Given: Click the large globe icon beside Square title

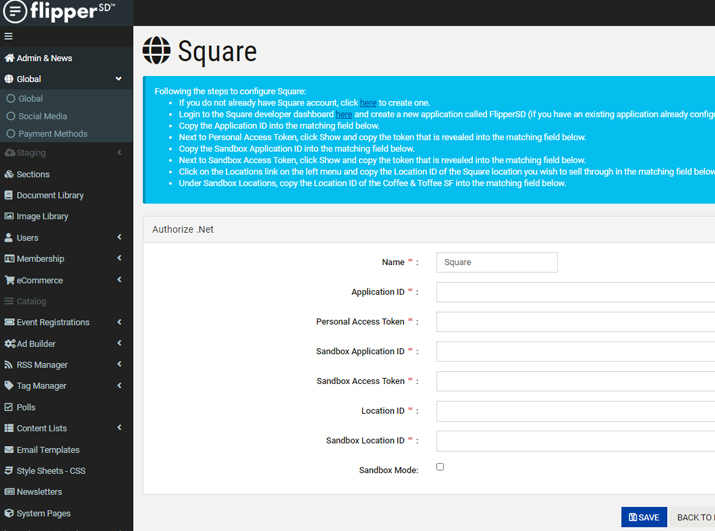Looking at the screenshot, I should click(x=156, y=50).
